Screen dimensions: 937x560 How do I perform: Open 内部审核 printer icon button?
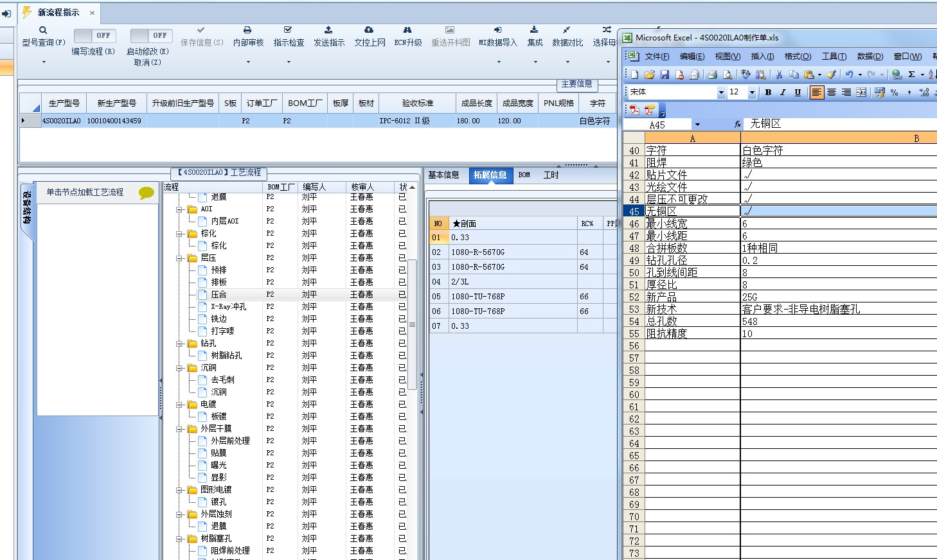tap(247, 30)
